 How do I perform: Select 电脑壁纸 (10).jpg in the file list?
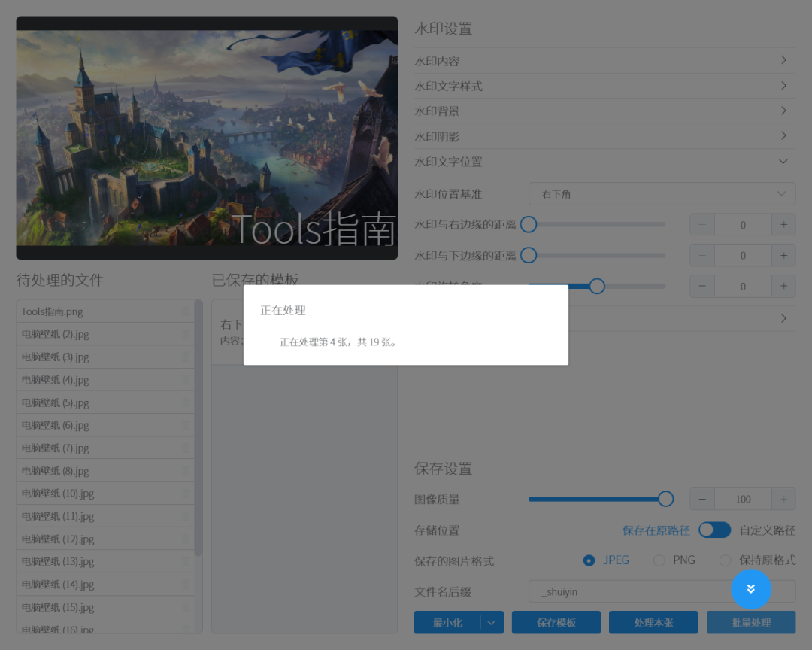pos(105,493)
